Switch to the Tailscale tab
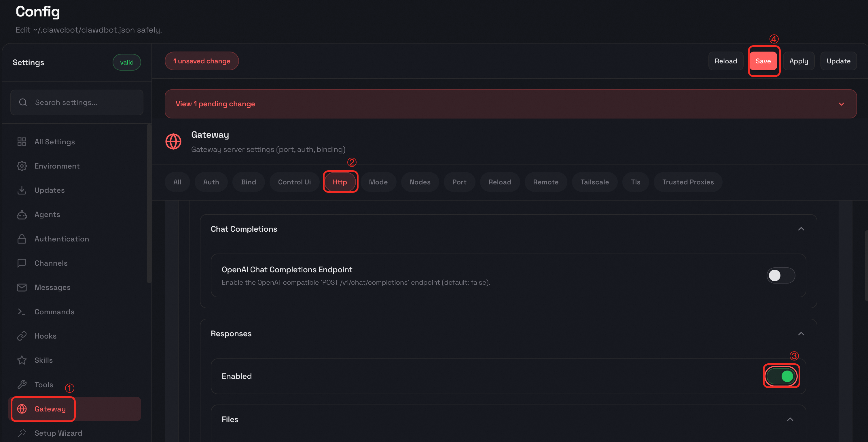The height and width of the screenshot is (442, 868). [x=594, y=182]
